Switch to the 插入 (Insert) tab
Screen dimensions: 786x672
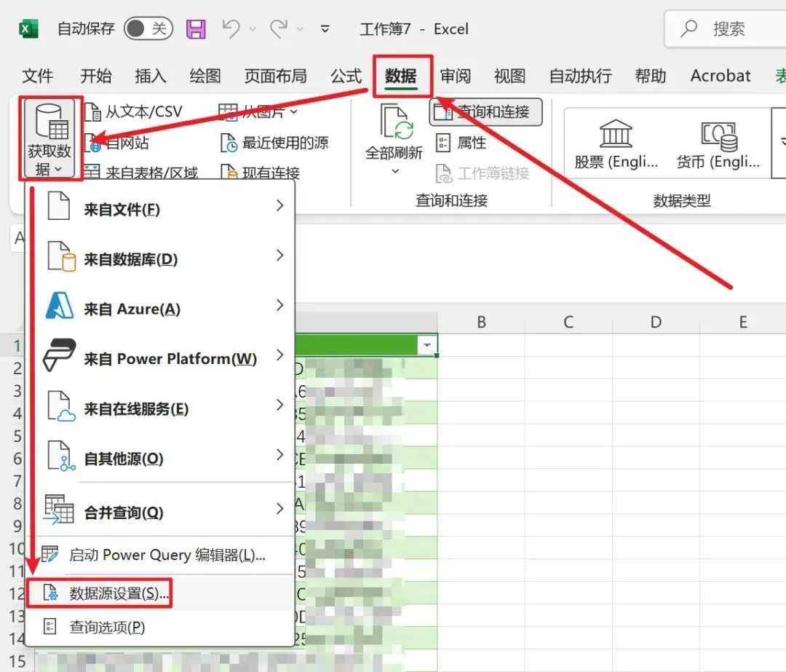click(151, 76)
